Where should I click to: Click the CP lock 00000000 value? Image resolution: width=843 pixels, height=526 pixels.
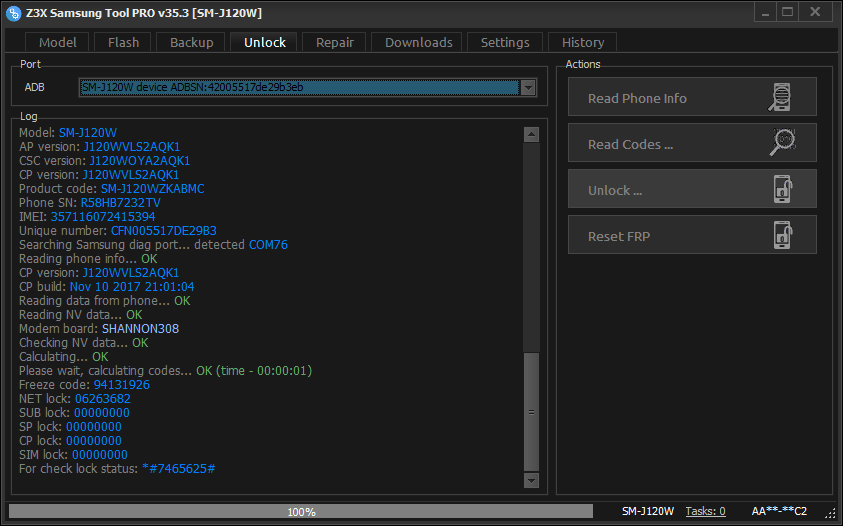click(x=94, y=441)
